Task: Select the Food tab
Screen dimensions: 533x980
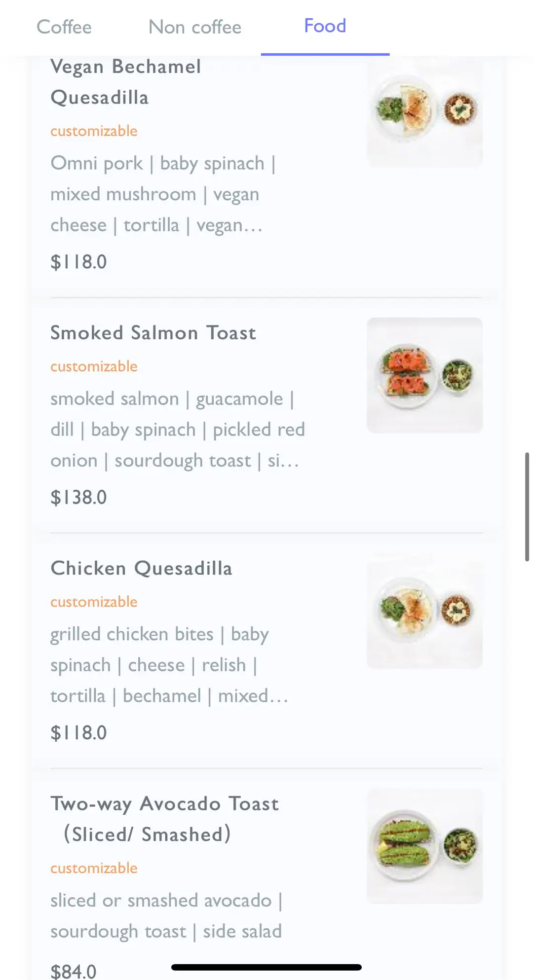Action: [x=325, y=26]
